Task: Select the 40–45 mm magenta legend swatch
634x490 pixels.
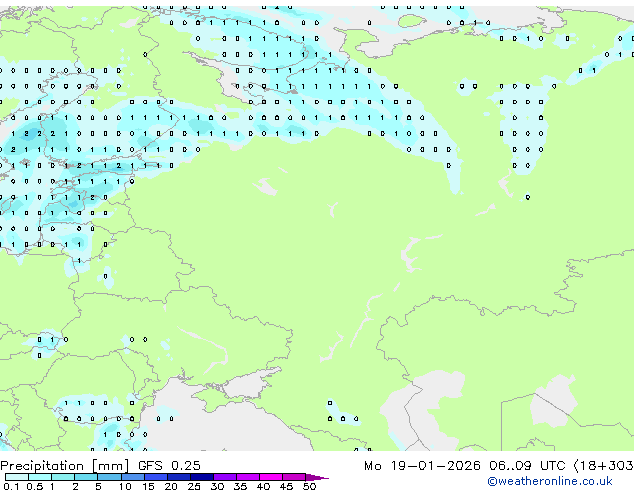Action: [x=271, y=477]
